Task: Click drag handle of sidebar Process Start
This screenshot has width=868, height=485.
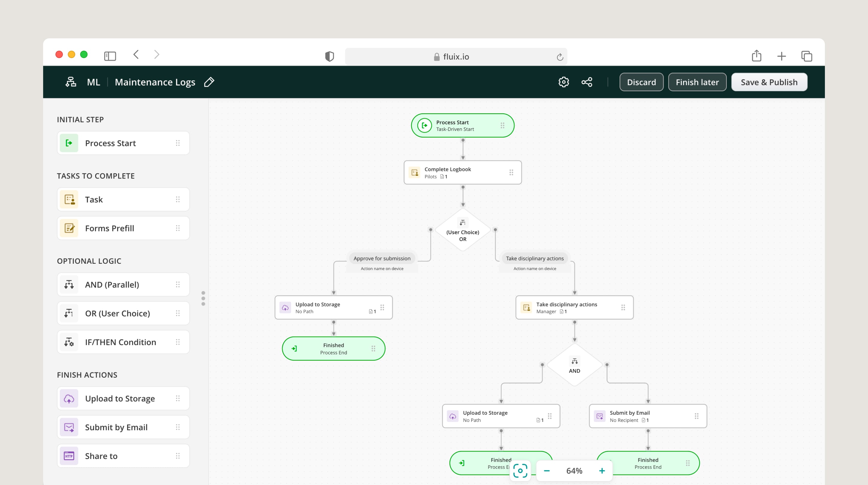Action: point(177,143)
